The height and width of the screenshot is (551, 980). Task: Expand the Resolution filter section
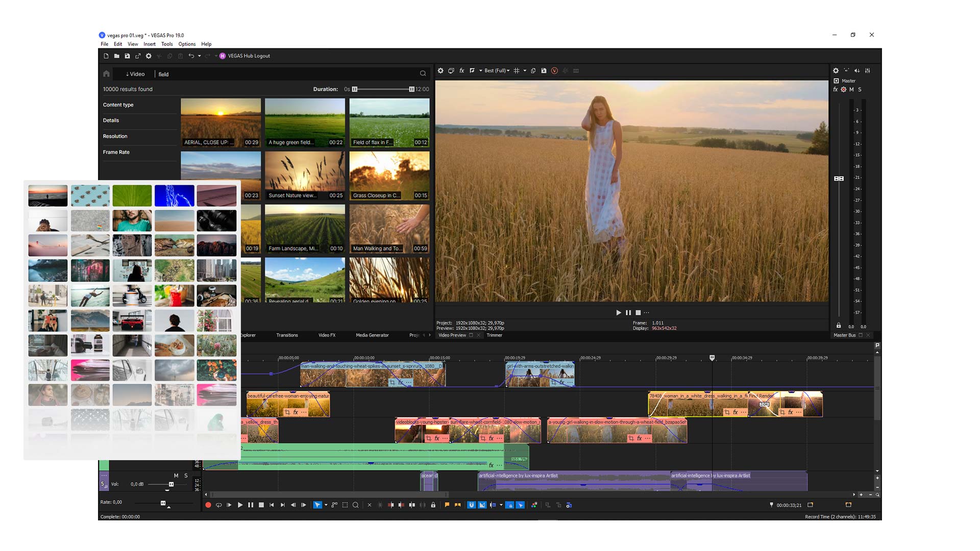tap(115, 136)
